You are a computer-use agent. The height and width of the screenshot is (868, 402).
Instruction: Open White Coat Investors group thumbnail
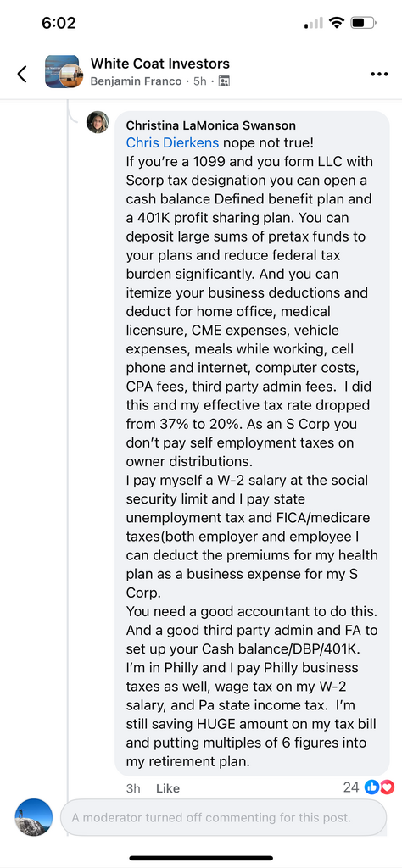click(x=61, y=71)
